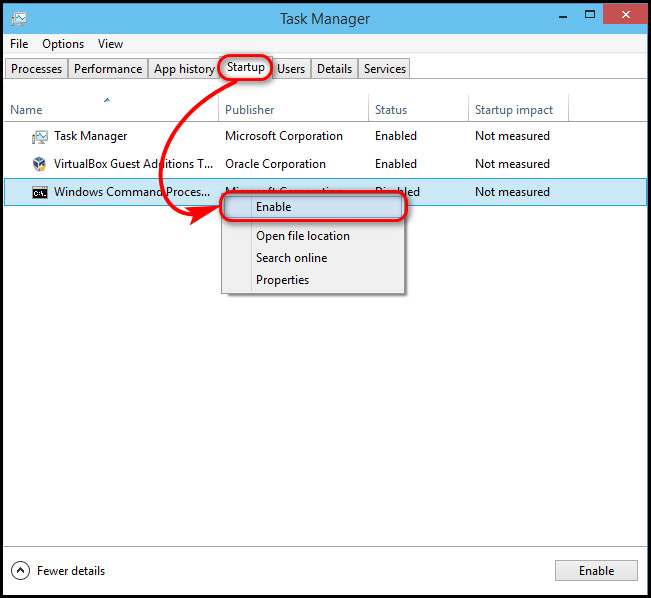The image size is (651, 598).
Task: Maximize the Task Manager window
Action: pyautogui.click(x=590, y=15)
